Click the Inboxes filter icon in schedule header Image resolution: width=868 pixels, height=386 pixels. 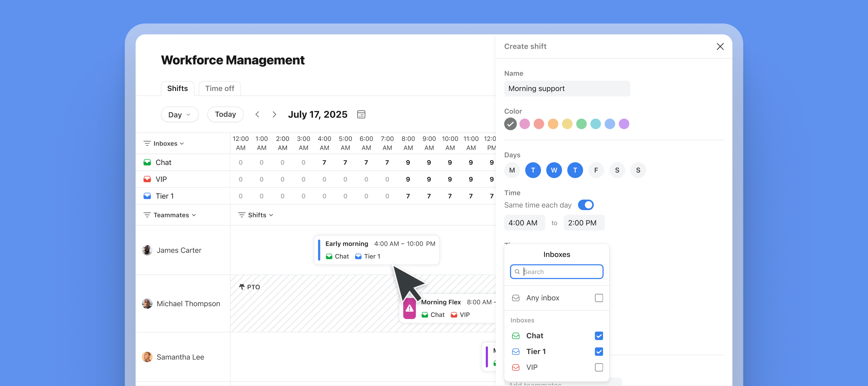click(147, 143)
